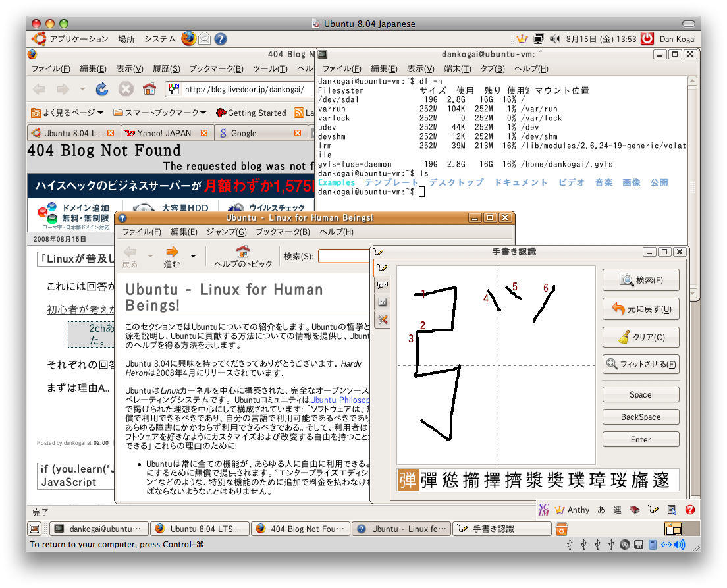Click the Anthy crown input method

click(x=572, y=510)
